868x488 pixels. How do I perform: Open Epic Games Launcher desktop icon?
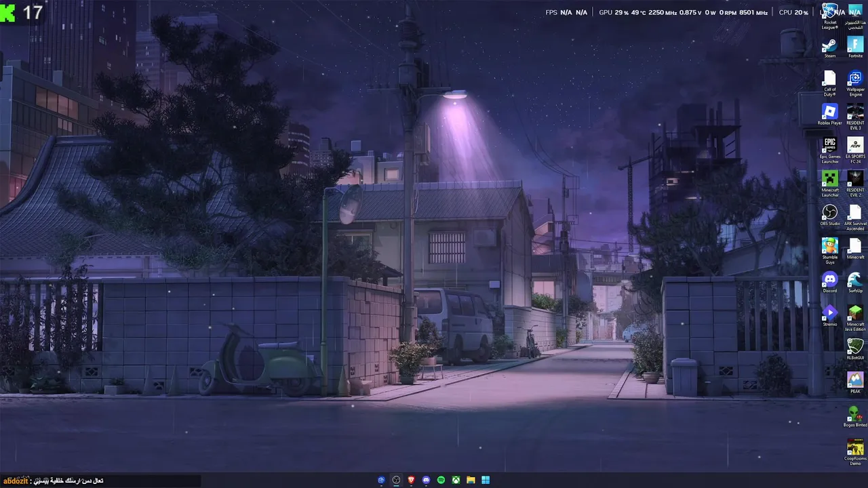[830, 150]
